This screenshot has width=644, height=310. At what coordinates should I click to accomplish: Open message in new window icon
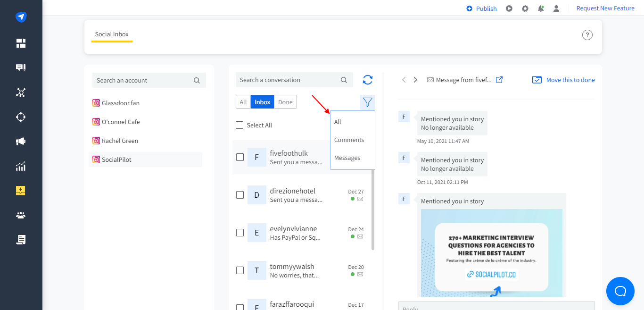click(x=499, y=80)
